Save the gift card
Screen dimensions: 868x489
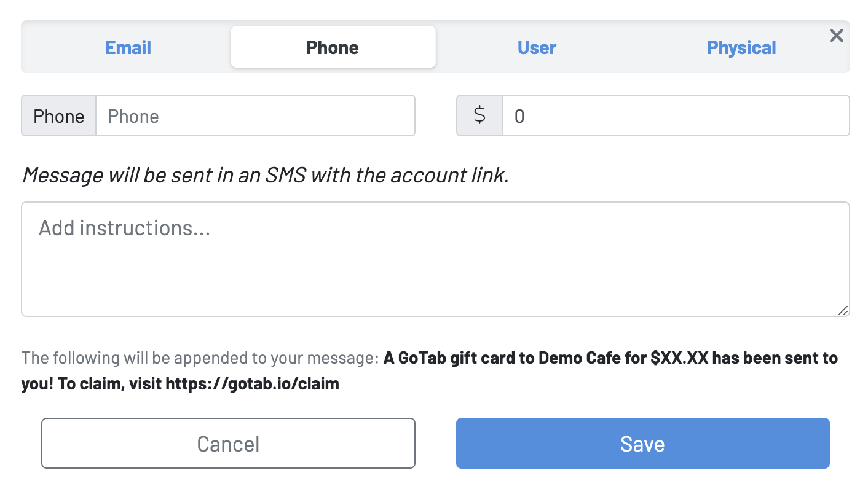642,444
